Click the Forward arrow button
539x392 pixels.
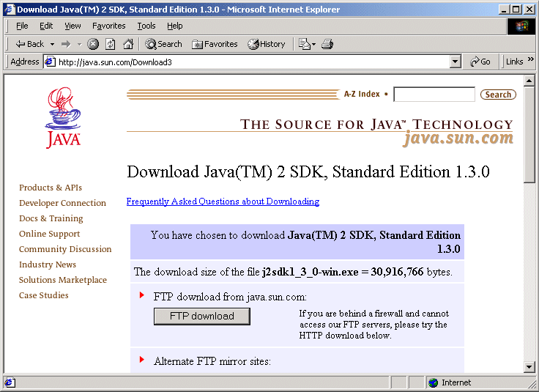[66, 44]
